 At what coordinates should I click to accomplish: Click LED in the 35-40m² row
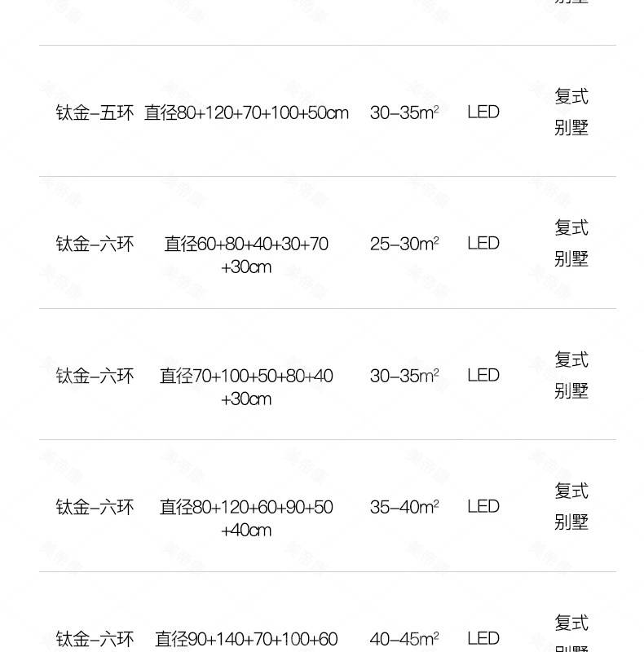tap(483, 507)
